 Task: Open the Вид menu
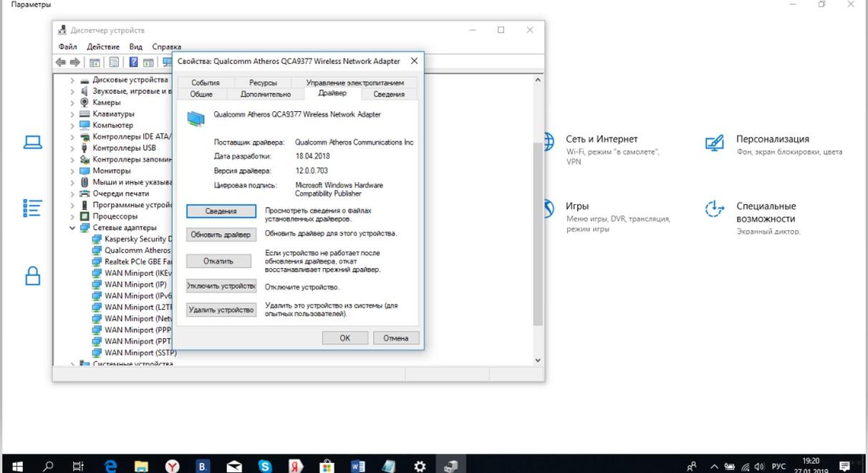[x=136, y=47]
